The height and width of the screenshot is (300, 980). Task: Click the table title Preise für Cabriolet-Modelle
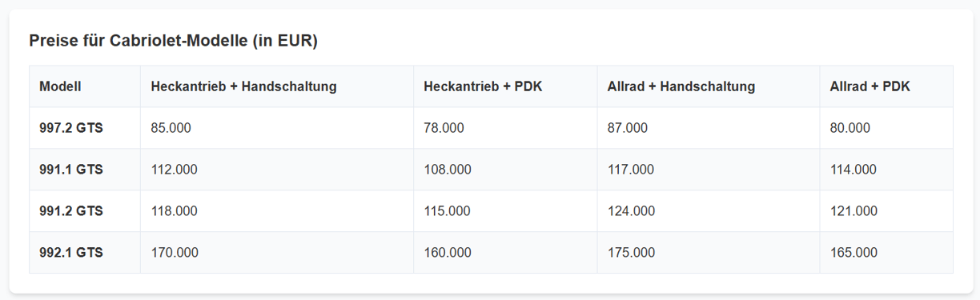[x=174, y=41]
